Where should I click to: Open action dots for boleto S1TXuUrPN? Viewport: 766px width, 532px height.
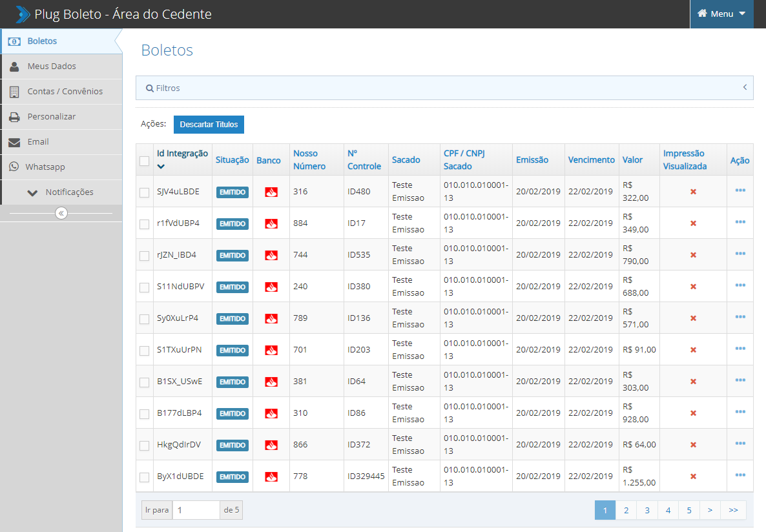740,348
